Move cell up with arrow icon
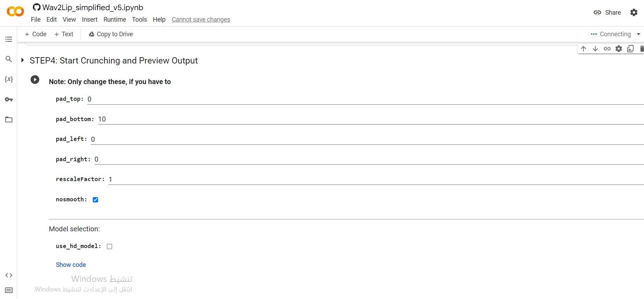Screen dimensions: 644x299 tap(583, 48)
